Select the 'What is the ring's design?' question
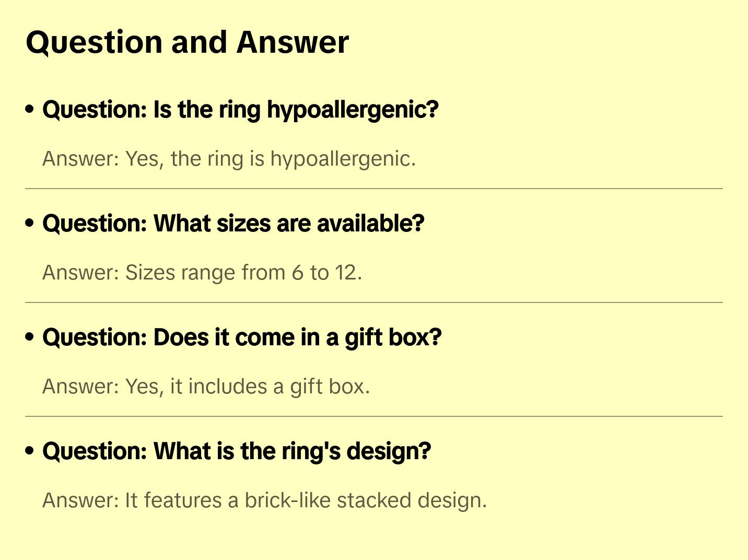Screen dimensions: 748x560 [237, 451]
